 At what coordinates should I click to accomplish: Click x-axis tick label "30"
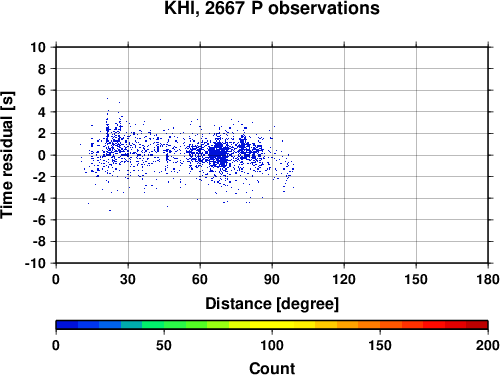coord(128,279)
